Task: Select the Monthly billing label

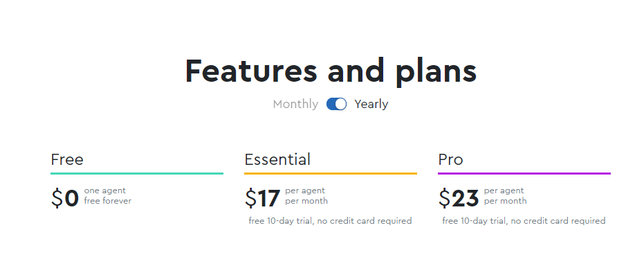Action: point(295,104)
